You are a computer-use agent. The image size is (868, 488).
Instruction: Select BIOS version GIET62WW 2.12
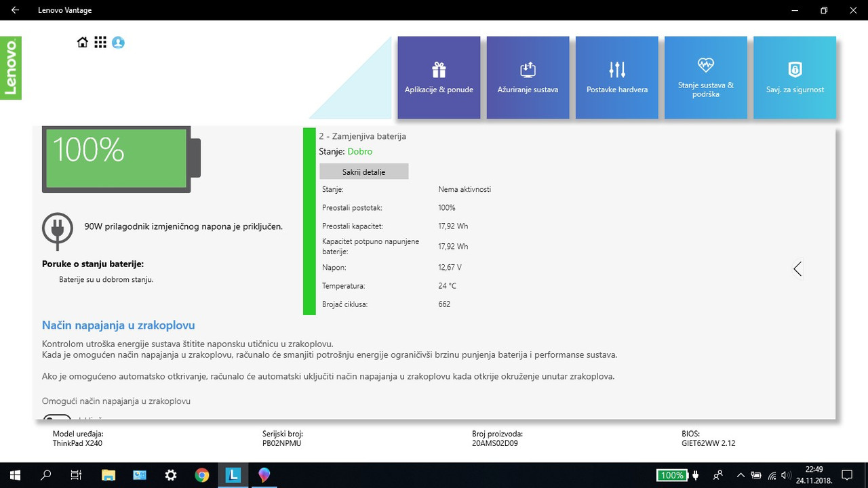(708, 443)
